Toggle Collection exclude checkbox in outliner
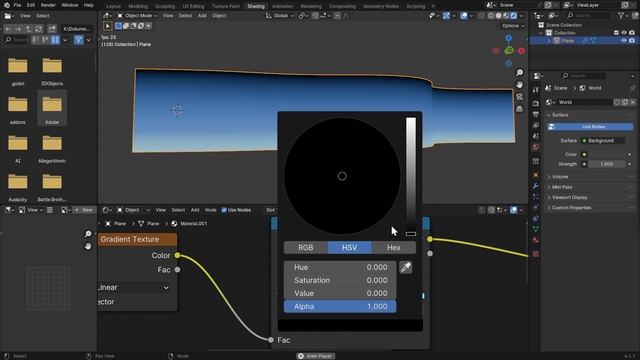 [x=616, y=33]
